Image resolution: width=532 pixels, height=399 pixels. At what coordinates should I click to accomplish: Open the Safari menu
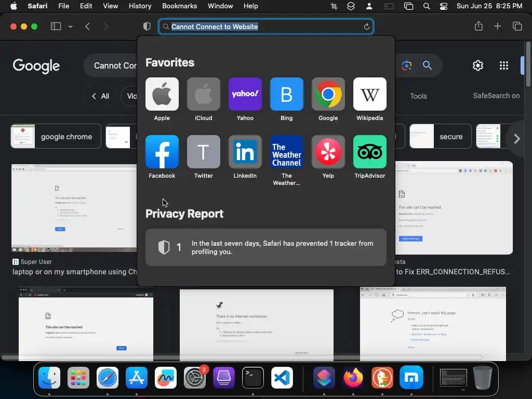point(37,6)
